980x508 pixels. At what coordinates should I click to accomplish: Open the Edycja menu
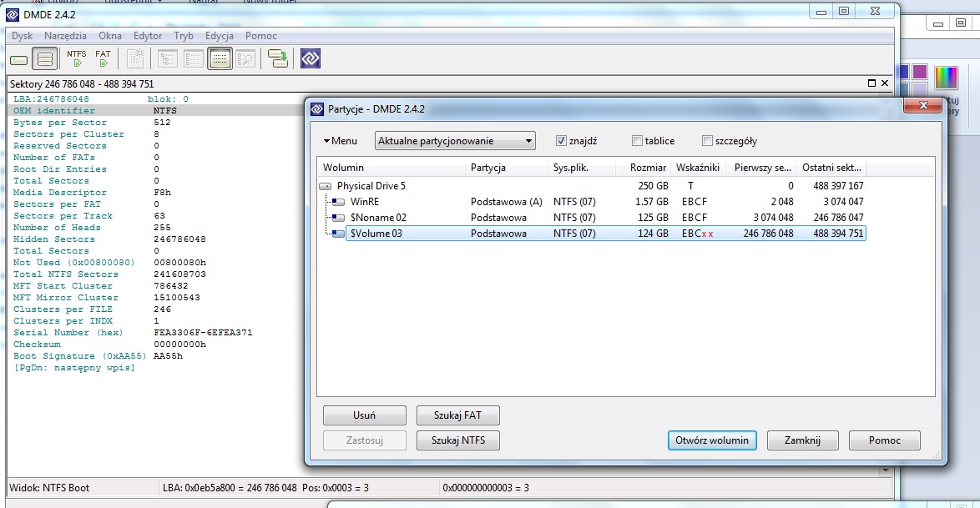point(219,36)
